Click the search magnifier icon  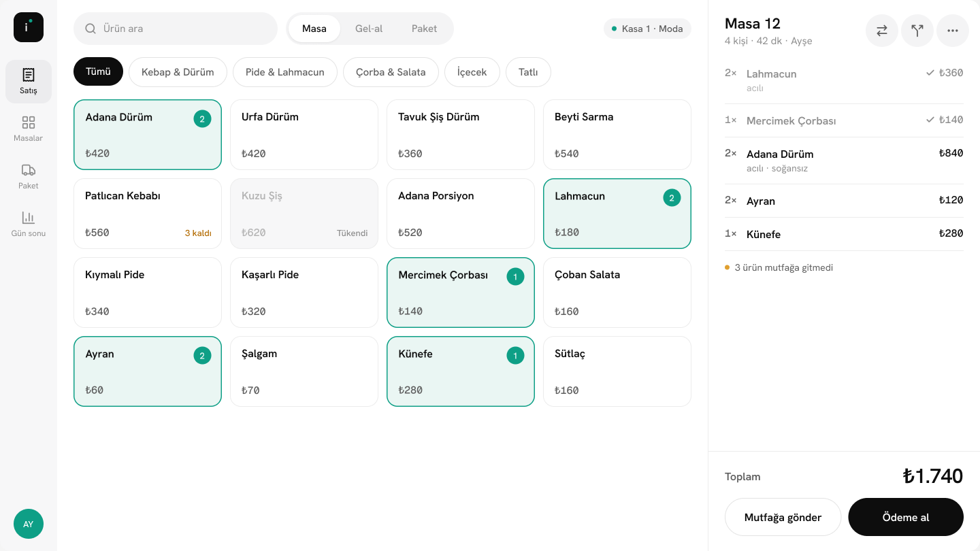(x=91, y=29)
